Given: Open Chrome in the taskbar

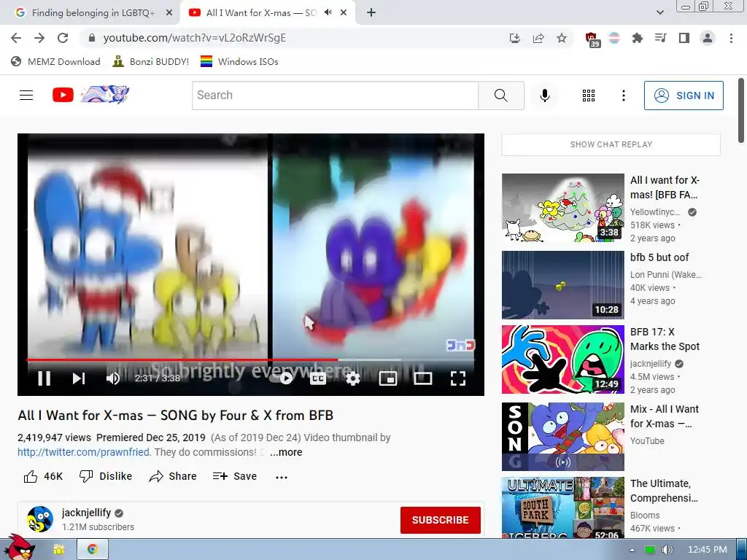Looking at the screenshot, I should (93, 549).
